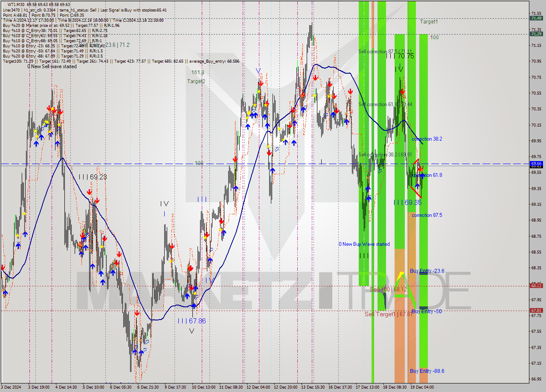
Task: Click the 'Target1' label near top right
Action: coord(429,21)
